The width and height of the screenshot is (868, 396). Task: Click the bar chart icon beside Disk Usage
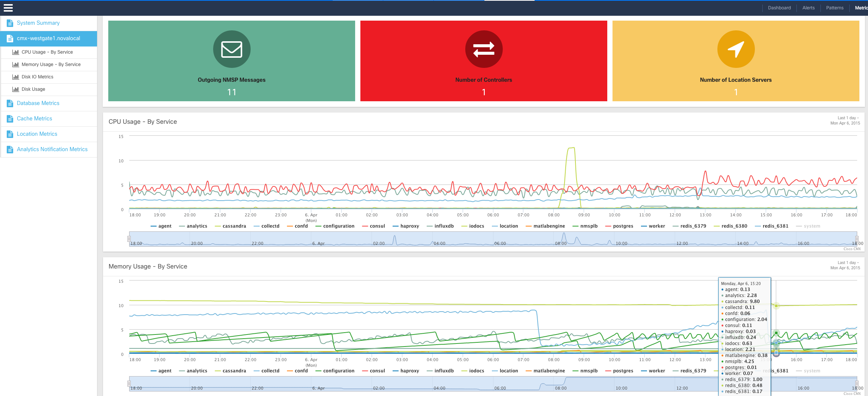[x=15, y=89]
